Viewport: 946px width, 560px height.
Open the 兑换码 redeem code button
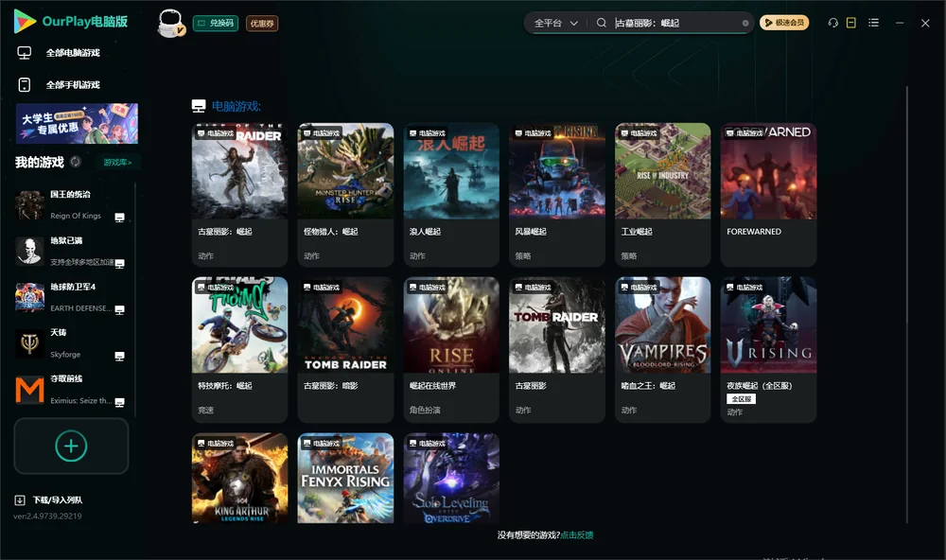[216, 24]
